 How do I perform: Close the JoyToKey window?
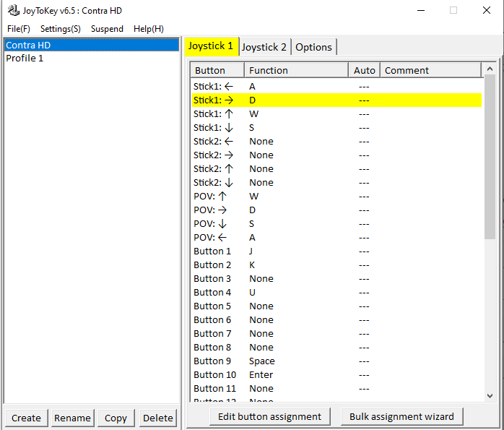click(x=487, y=10)
